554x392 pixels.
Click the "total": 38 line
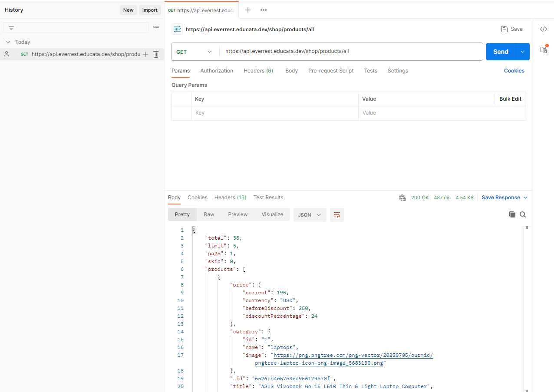pos(223,238)
